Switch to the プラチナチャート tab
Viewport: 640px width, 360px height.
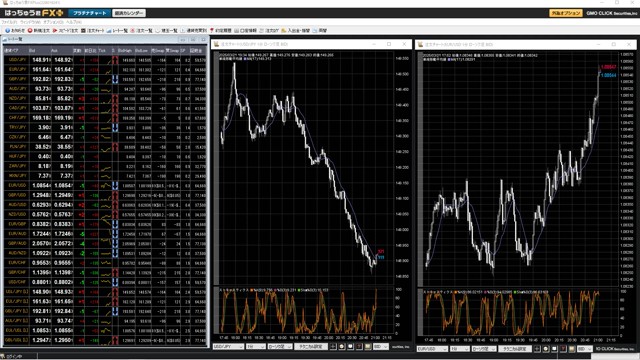(x=89, y=13)
